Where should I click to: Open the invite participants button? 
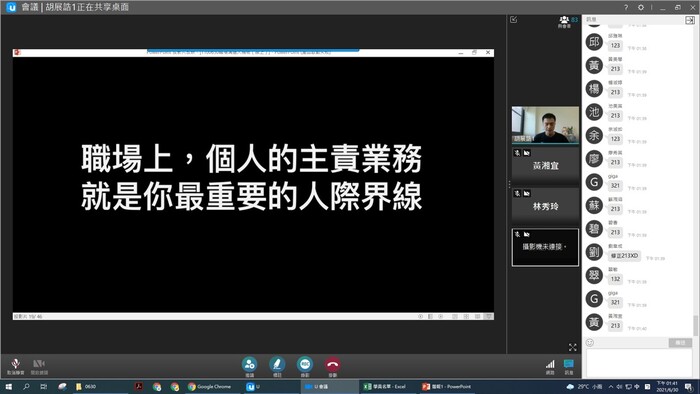click(250, 364)
